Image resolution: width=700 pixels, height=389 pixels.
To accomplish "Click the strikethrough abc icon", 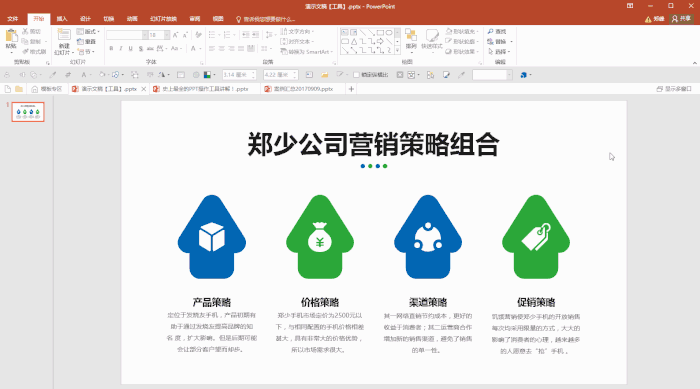I will click(x=150, y=48).
